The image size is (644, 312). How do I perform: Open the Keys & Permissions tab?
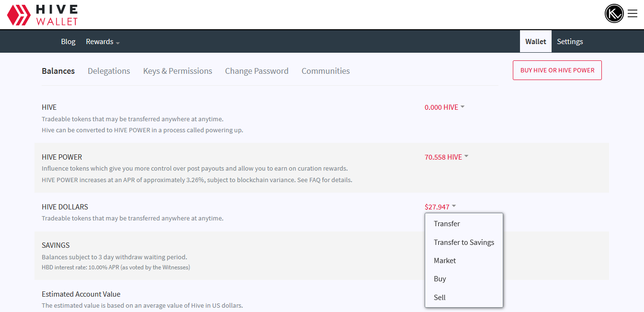coord(177,71)
